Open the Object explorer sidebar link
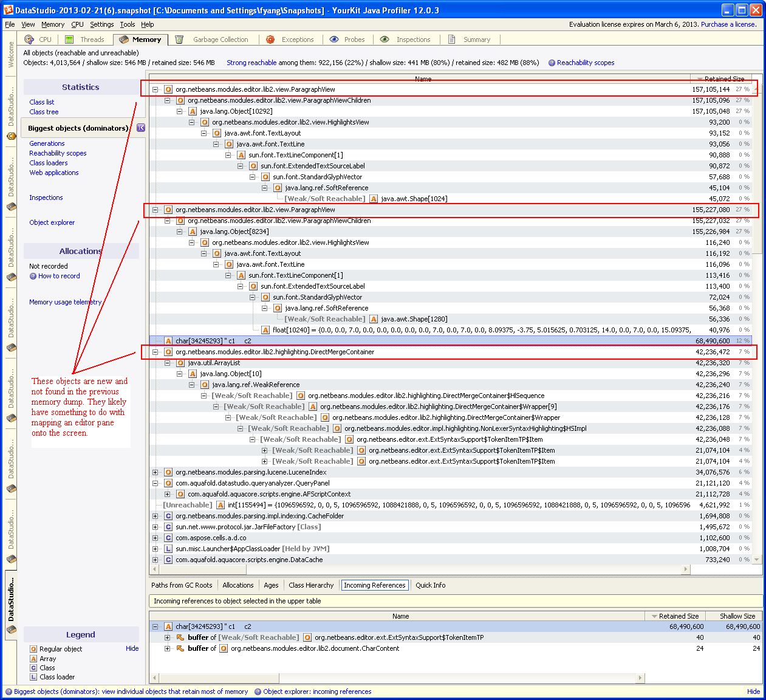Screen dimensions: 766x700 [52, 222]
